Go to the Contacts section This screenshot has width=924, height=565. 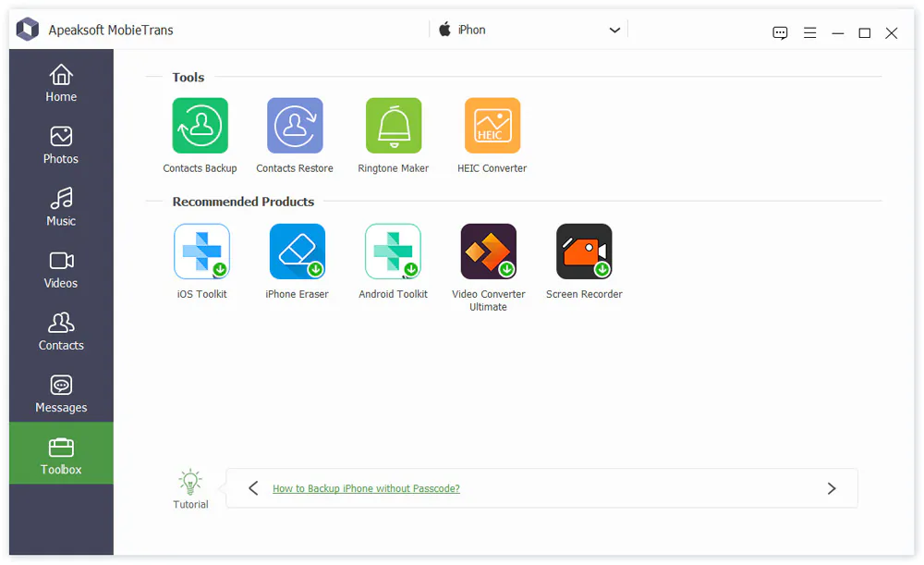[60, 331]
